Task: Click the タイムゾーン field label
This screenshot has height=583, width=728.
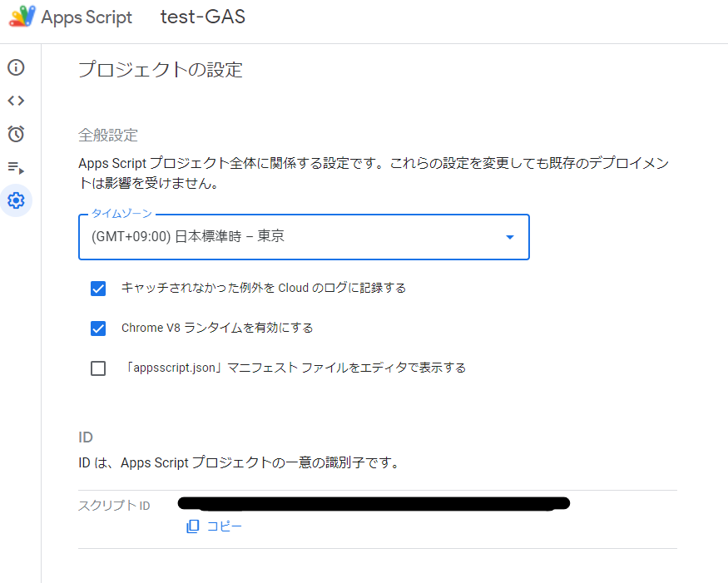Action: pos(121,215)
